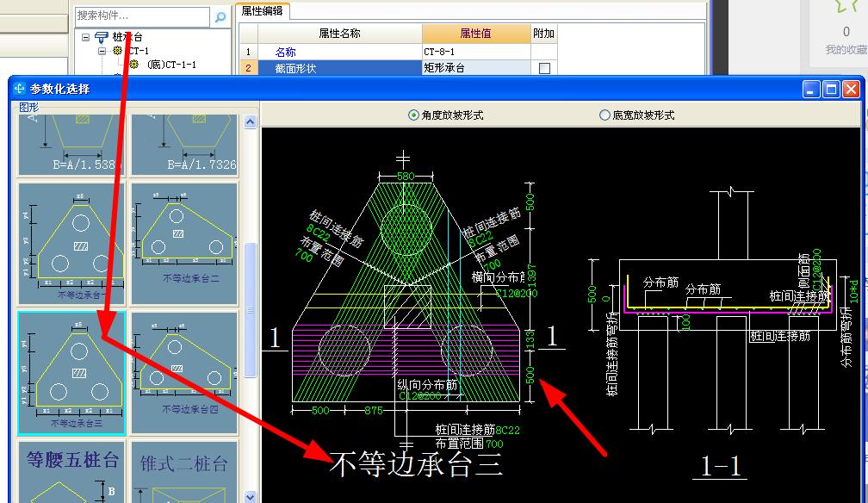Screen dimensions: 868x503
Task: Click the 参数化选择 window icon
Action: [19, 88]
